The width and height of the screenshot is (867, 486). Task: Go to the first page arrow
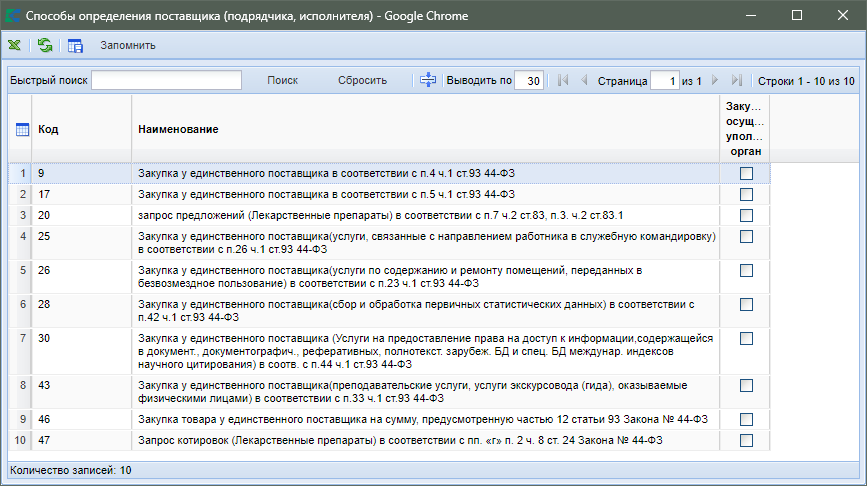(562, 80)
